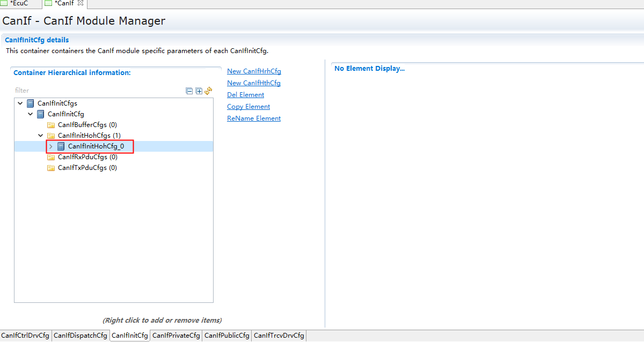Click the CanIfBufferCfgs folder icon
Screen dimensions: 644x342
click(51, 125)
